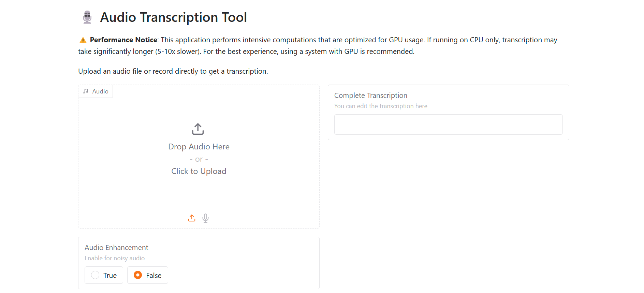Click the "Upload an audio file" description line
Image resolution: width=644 pixels, height=293 pixels.
(173, 71)
